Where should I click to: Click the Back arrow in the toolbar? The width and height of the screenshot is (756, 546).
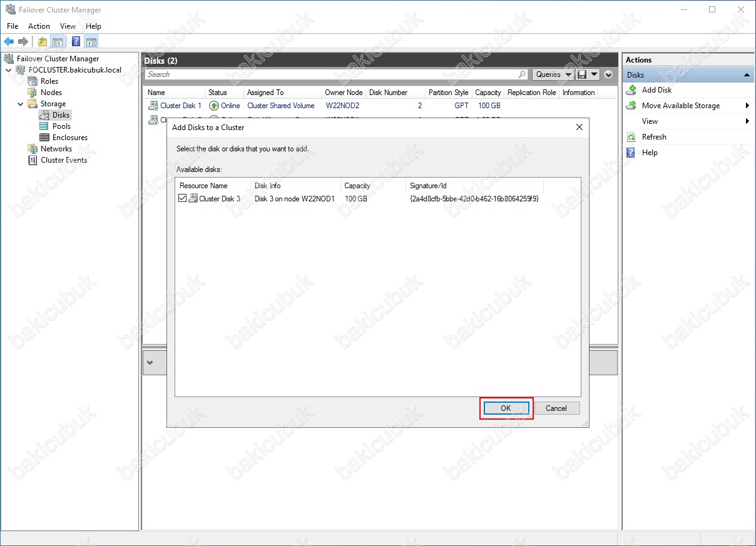[x=9, y=42]
